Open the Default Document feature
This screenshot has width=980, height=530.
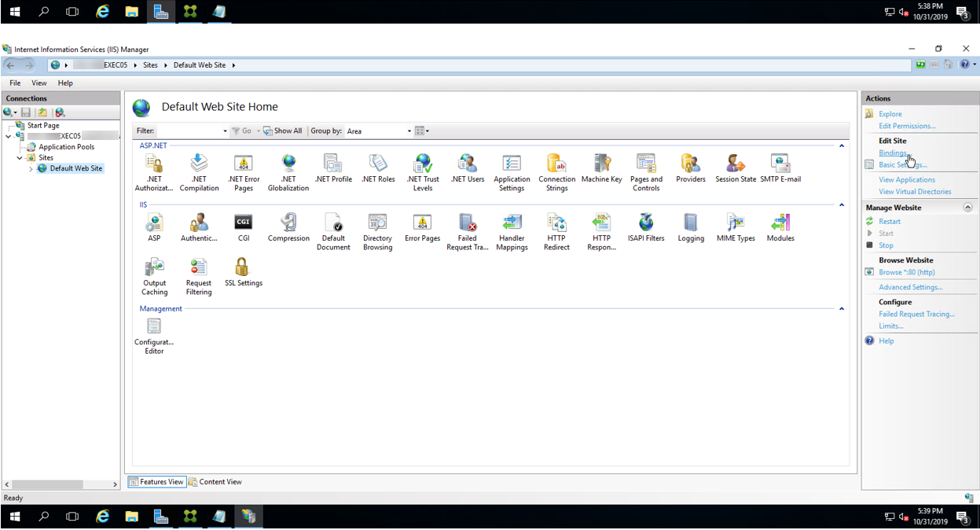[333, 232]
